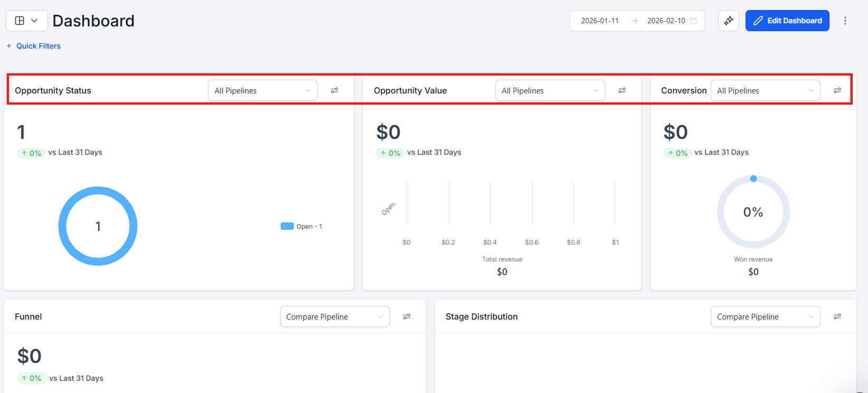Viewport: 868px width, 393px height.
Task: Click the Edit Dashboard button
Action: tap(787, 21)
